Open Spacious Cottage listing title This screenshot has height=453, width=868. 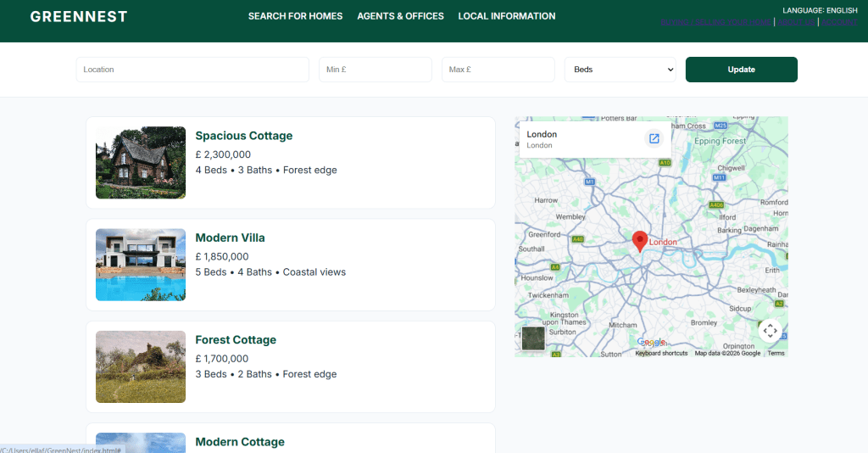[x=244, y=136]
